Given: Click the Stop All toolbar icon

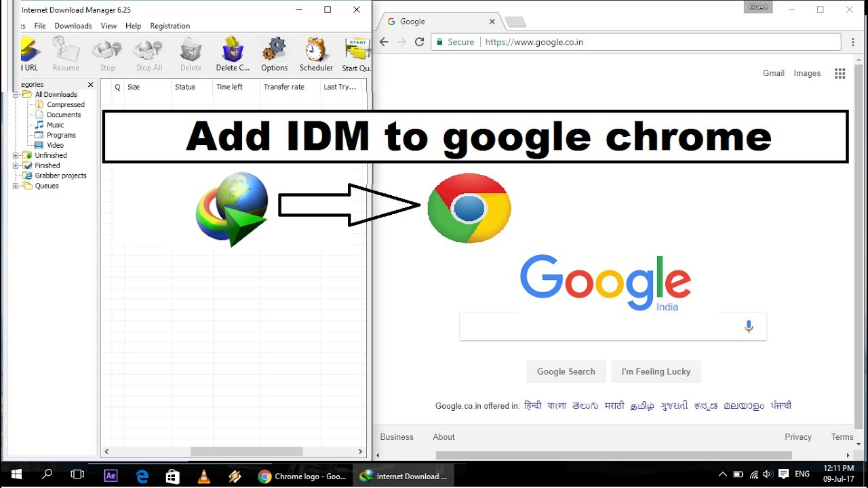Looking at the screenshot, I should pos(149,54).
